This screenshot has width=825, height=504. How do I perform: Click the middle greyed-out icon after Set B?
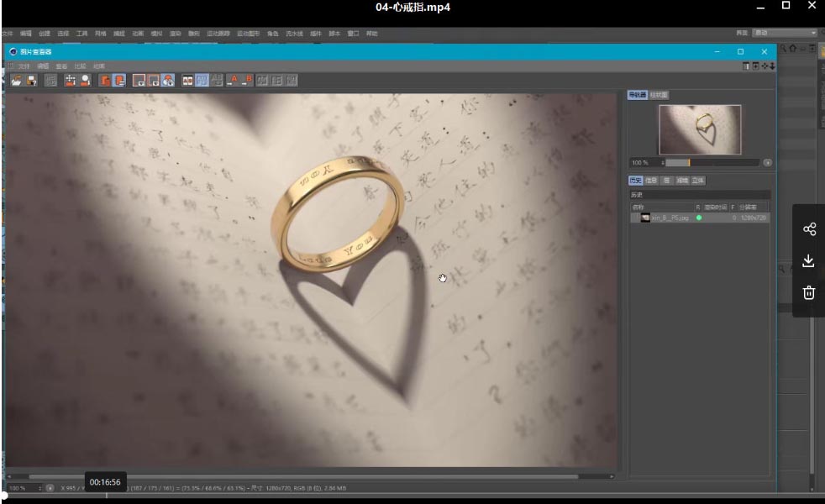coord(277,81)
